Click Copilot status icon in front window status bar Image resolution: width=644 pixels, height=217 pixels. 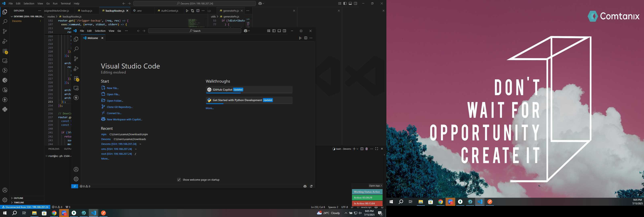305,186
